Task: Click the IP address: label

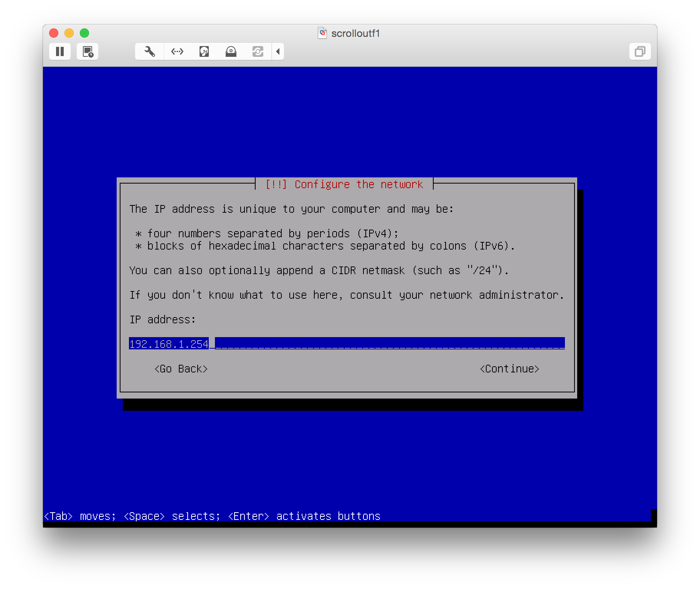Action: [x=163, y=319]
